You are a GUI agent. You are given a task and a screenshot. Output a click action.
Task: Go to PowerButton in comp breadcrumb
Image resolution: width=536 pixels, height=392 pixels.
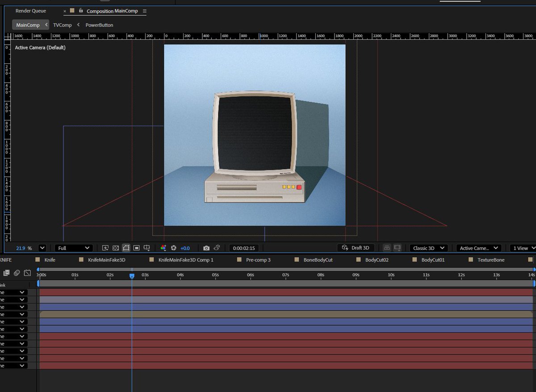click(99, 25)
